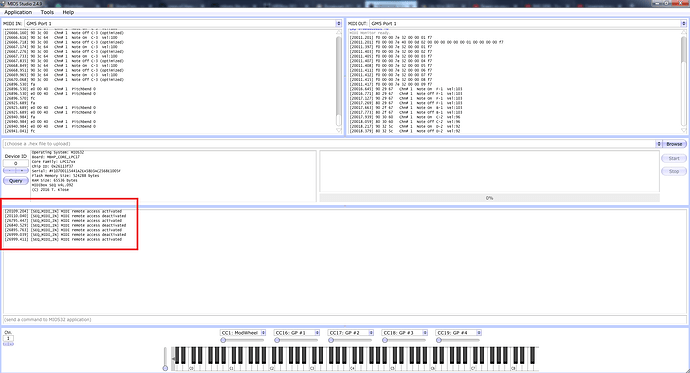Click the CC19 GP #4 slider handle

pyautogui.click(x=439, y=340)
